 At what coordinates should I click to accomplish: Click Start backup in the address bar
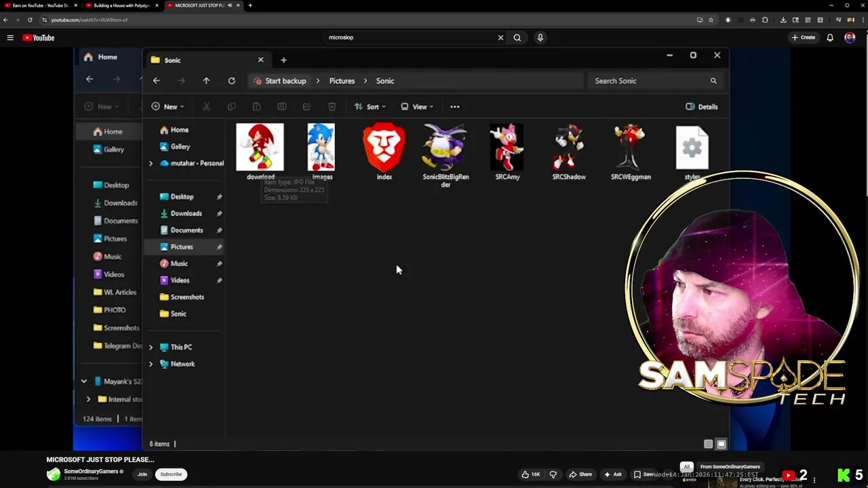click(285, 81)
